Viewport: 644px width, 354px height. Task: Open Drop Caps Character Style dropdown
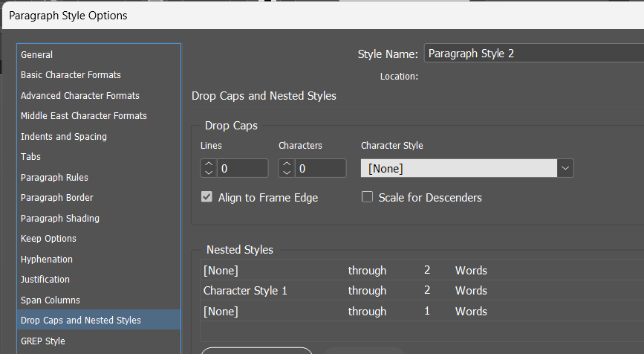565,169
